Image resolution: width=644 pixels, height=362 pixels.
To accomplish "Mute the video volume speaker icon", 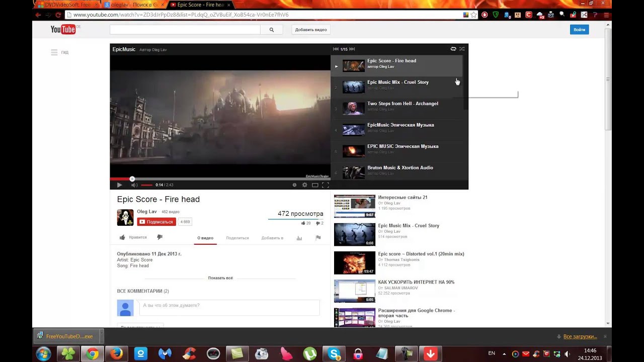I will 134,185.
